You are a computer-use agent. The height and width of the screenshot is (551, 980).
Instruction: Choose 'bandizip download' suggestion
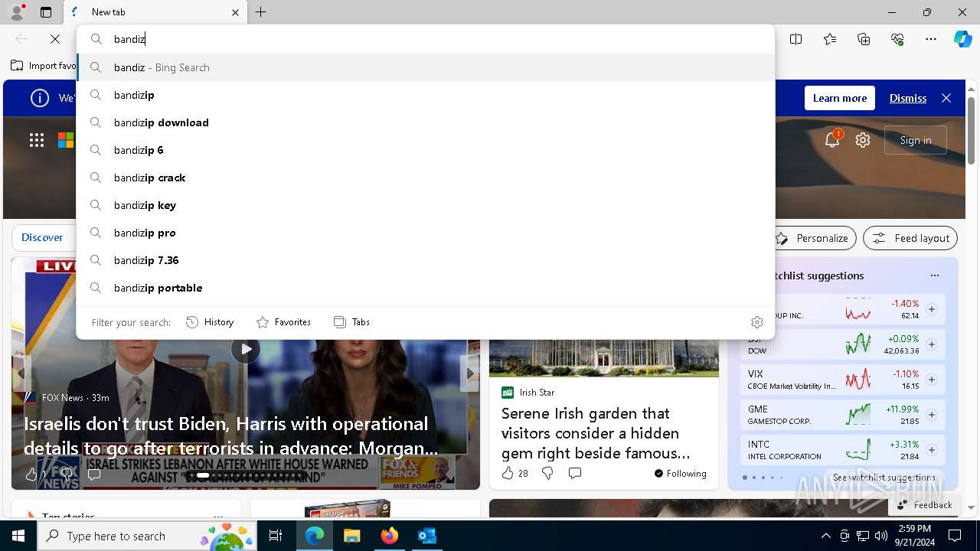click(x=426, y=122)
